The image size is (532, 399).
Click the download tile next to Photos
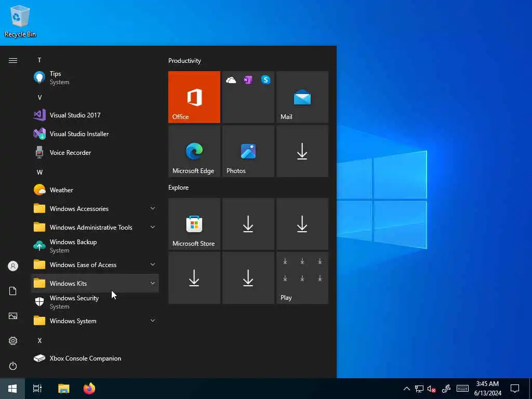tap(302, 151)
